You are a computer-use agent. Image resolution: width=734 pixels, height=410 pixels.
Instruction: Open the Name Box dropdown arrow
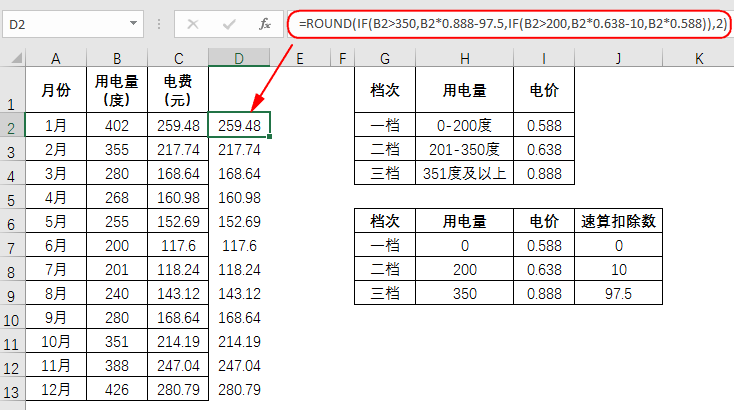pos(135,23)
